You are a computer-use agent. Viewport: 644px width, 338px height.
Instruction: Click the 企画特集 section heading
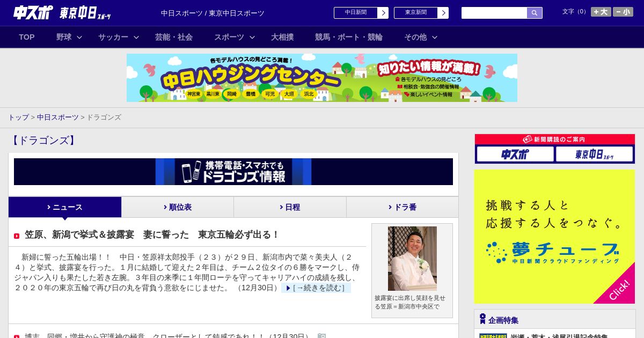[503, 320]
